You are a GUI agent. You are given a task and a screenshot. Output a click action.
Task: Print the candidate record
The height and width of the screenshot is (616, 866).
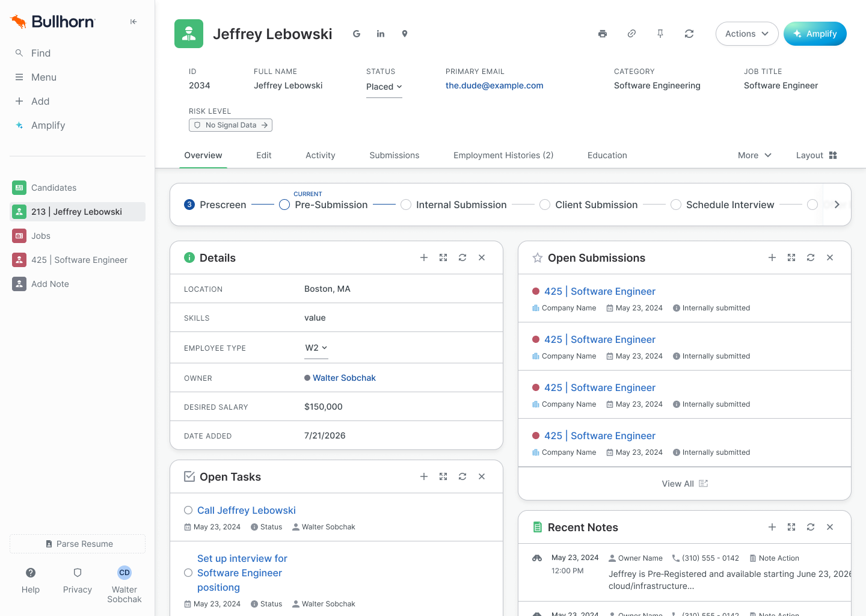[x=603, y=34]
